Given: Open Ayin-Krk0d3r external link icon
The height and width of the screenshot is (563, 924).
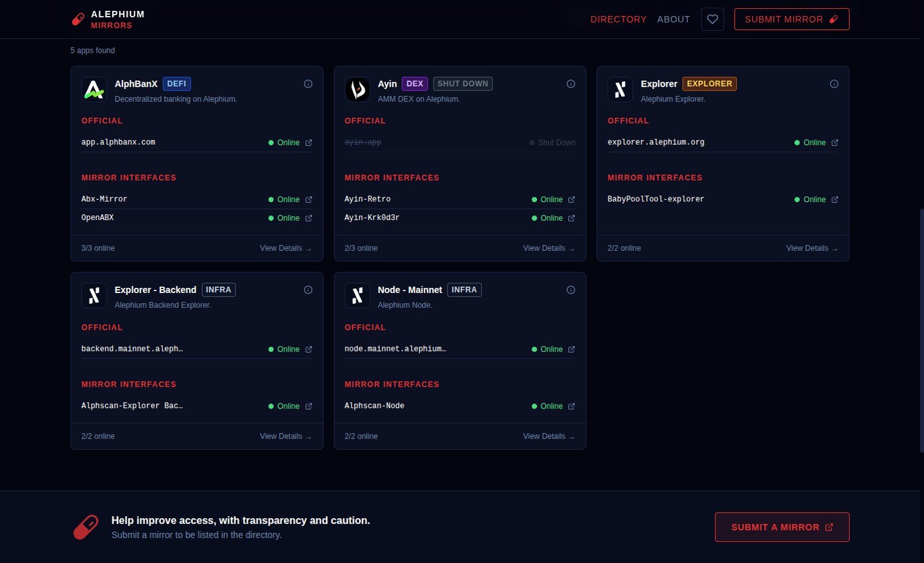Looking at the screenshot, I should coord(572,218).
